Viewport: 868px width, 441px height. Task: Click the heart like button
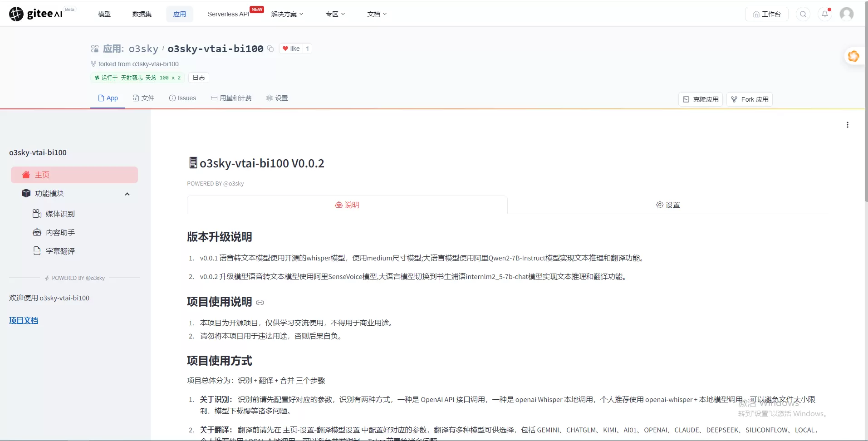(x=291, y=49)
